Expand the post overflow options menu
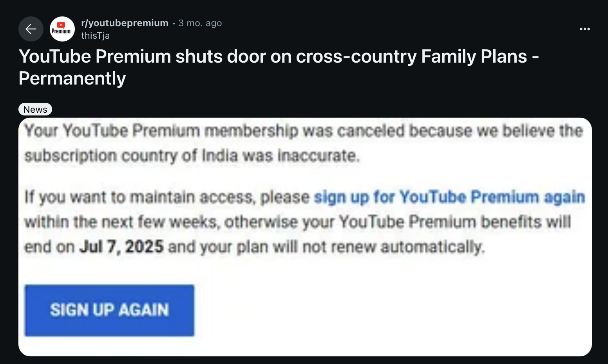The height and width of the screenshot is (364, 608). [585, 29]
